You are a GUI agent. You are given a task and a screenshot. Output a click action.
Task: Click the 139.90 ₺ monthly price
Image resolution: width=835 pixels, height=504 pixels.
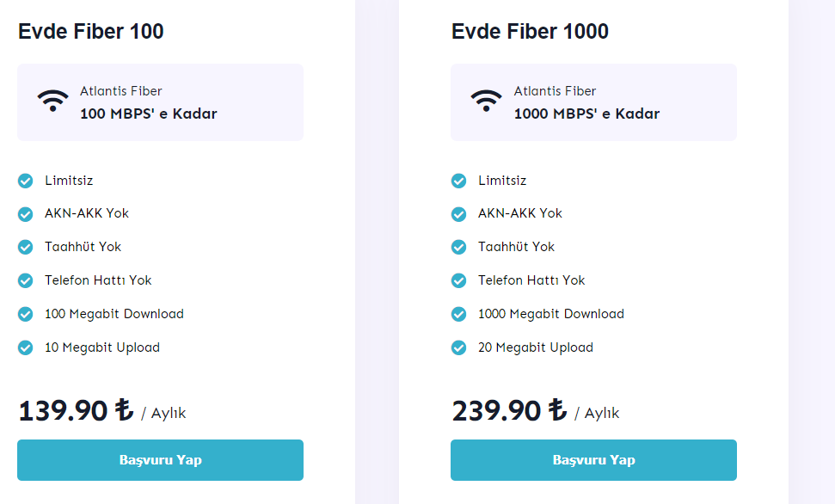pos(76,410)
